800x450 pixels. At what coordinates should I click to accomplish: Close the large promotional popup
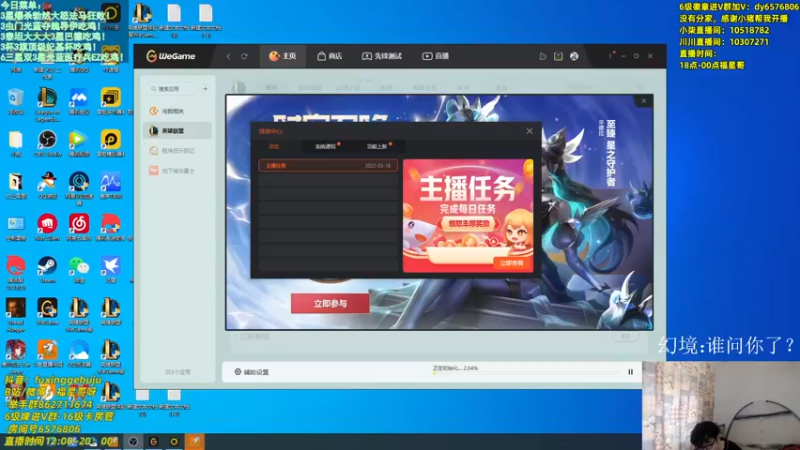click(x=644, y=101)
